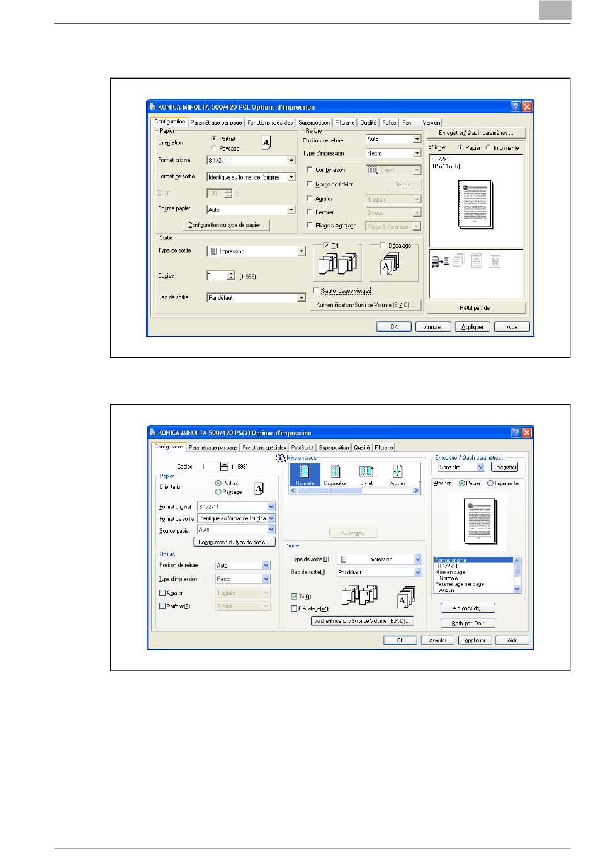Select Portrait radio in PCL dialog
The width and height of the screenshot is (598, 868).
214,139
